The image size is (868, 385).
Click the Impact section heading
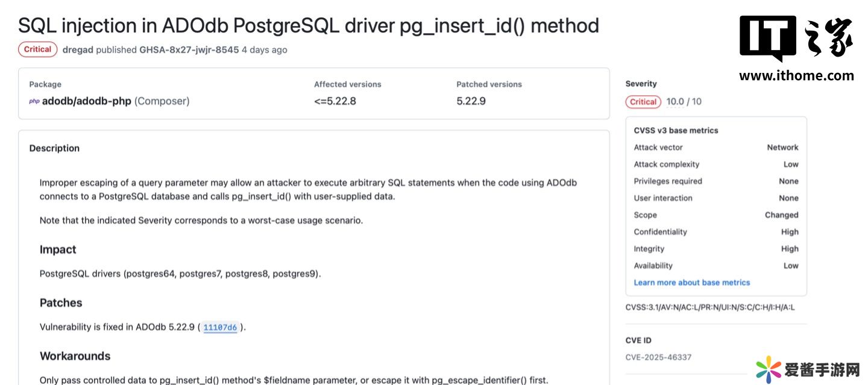click(58, 249)
